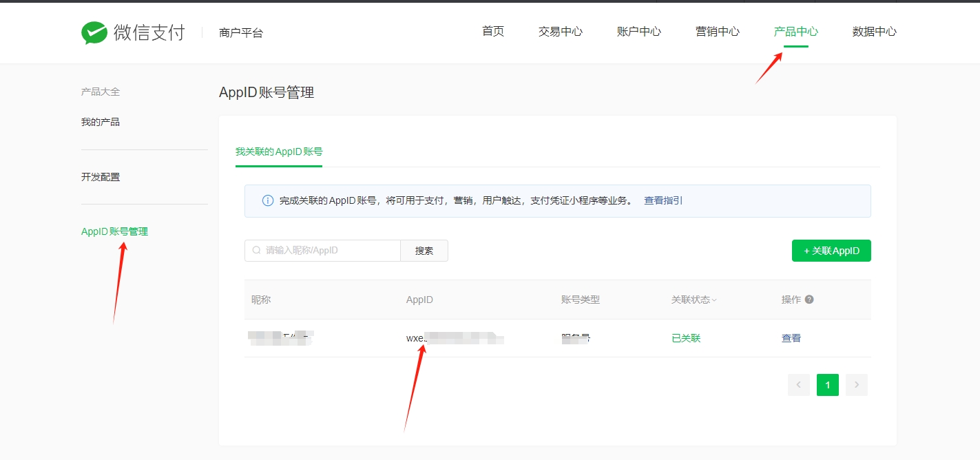This screenshot has height=460, width=980.
Task: Click the info icon in the notice banner
Action: 268,201
